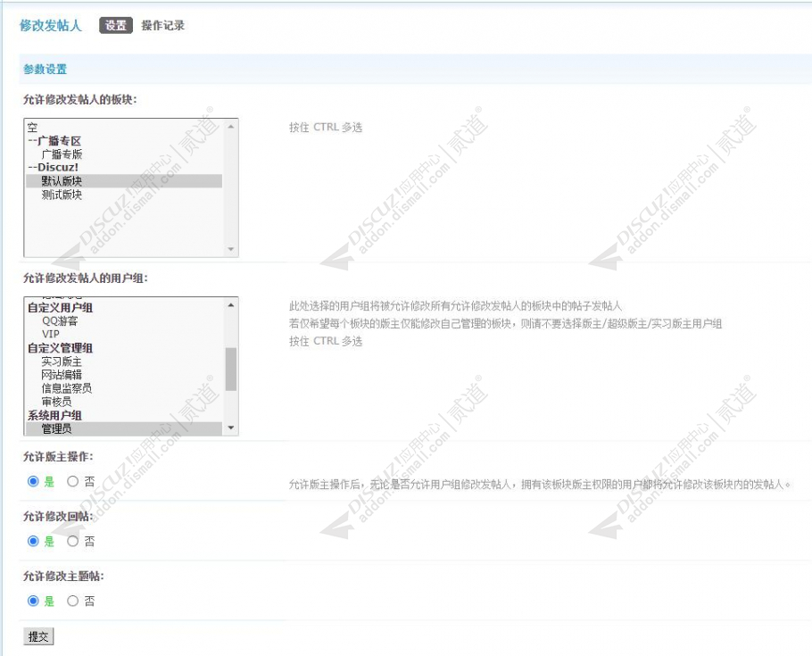
Task: Click the user group list scrollbar thumb
Action: 231,369
